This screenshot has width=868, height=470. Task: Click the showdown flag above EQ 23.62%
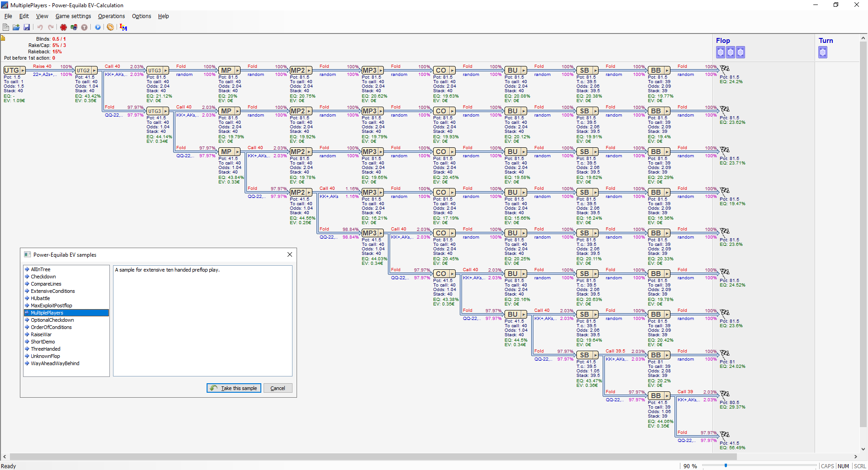(725, 110)
